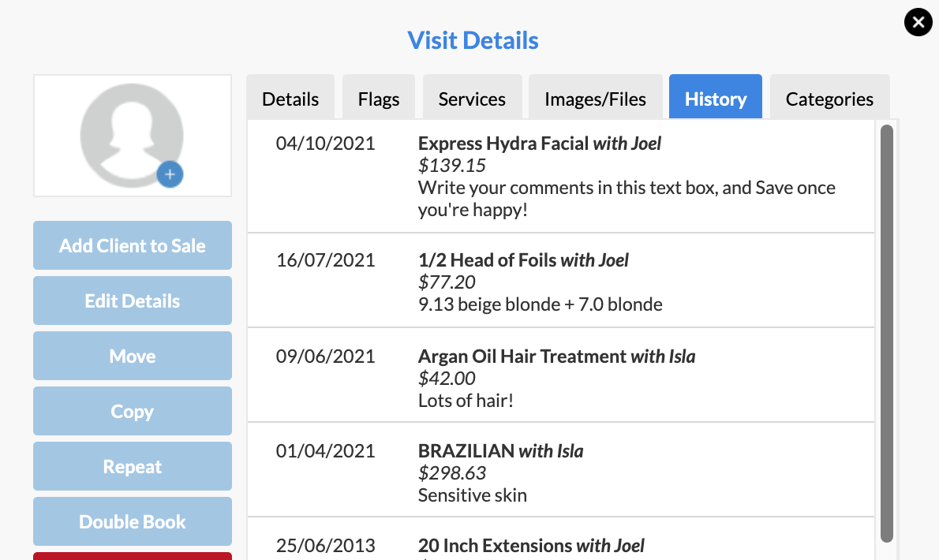The width and height of the screenshot is (939, 560).
Task: Open the Flags tab
Action: (x=379, y=98)
